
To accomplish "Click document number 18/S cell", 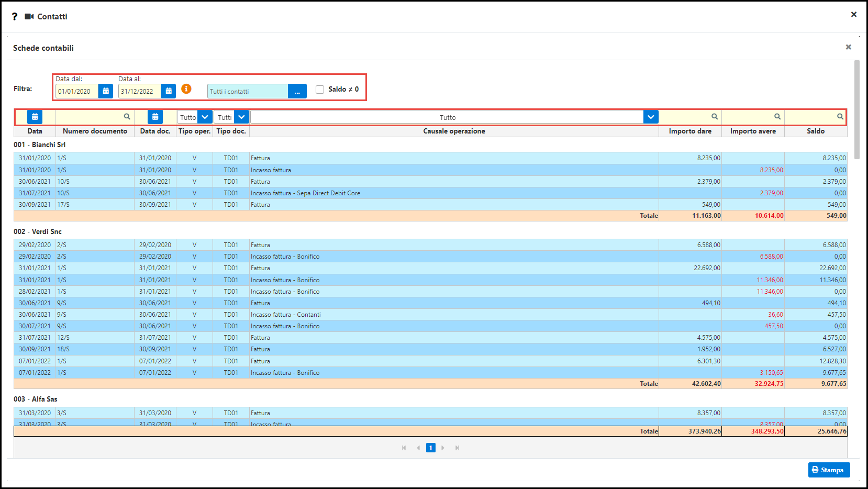I will pos(95,349).
